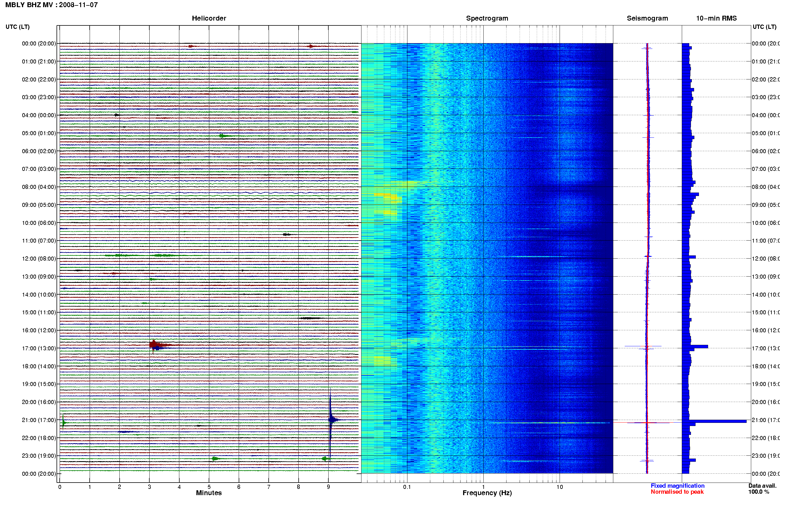This screenshot has height=508, width=812.
Task: Click the '0.1' frequency tick label
Action: (x=407, y=487)
